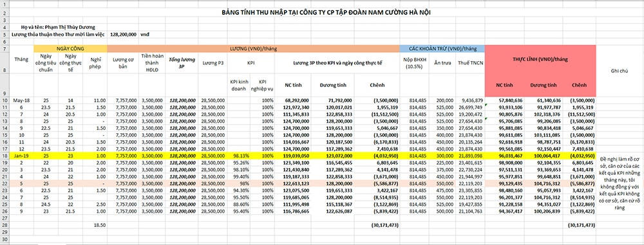Select the tax cell 21,893,098
Viewport: 644px width, 245px height.
click(x=470, y=156)
